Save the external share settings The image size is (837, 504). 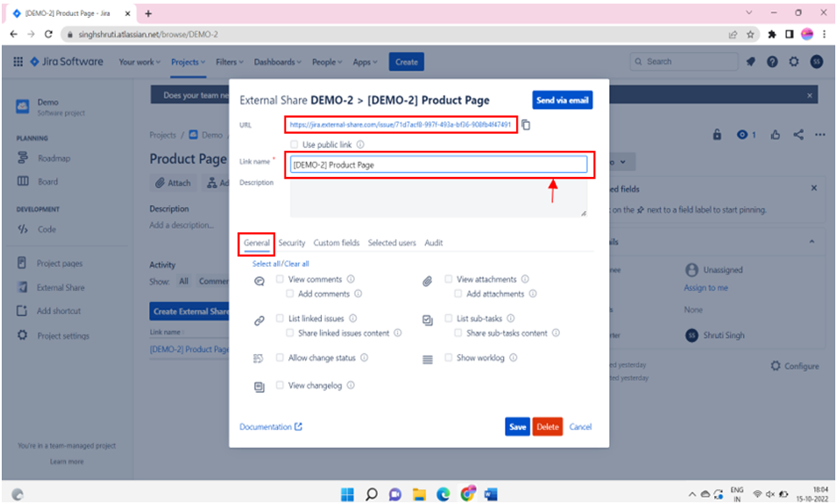518,427
